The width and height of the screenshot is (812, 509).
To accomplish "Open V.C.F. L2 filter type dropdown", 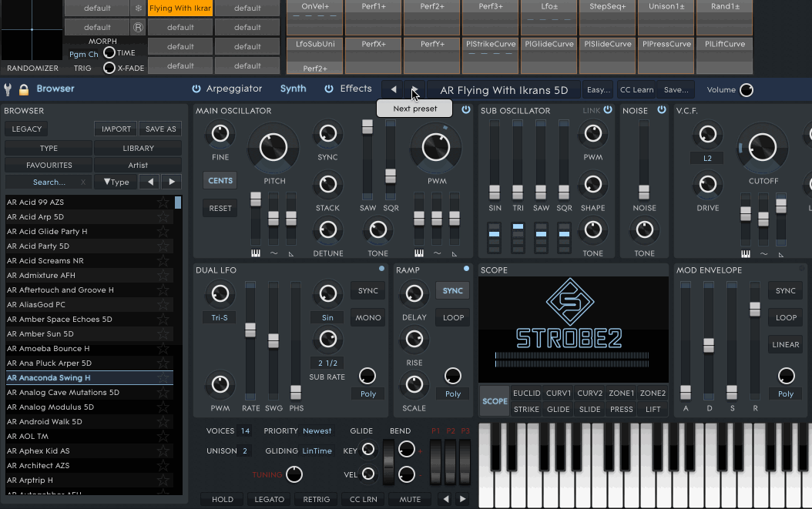I will [707, 159].
